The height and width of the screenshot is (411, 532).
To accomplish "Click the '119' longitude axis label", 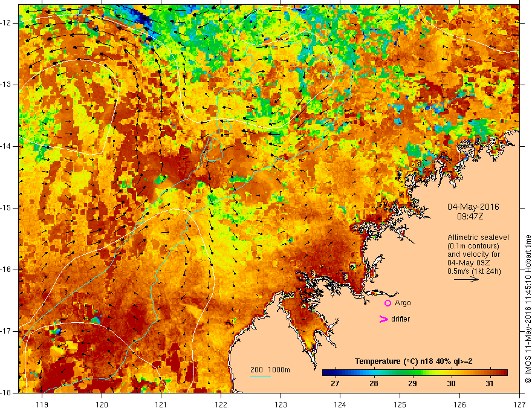I will point(42,404).
